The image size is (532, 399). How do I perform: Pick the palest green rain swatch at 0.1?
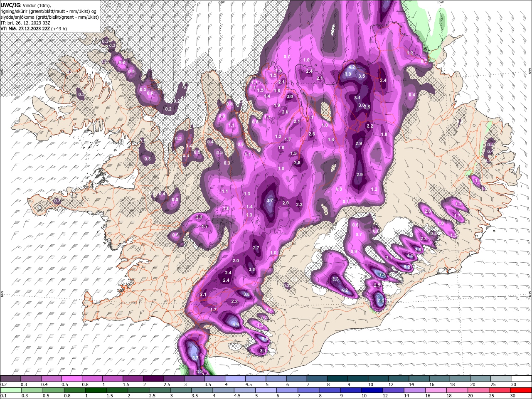[10, 390]
